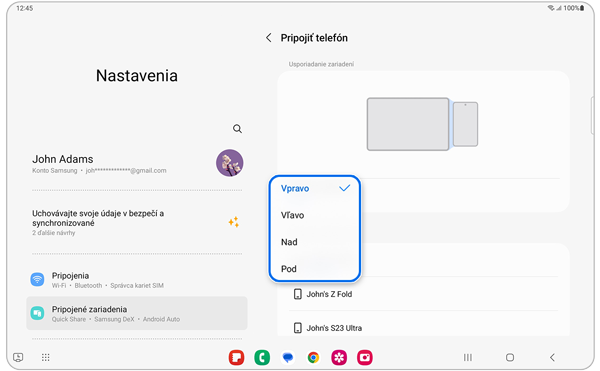Tap the Pripojiť telefón title
Screen dimensions: 600x371
pyautogui.click(x=314, y=38)
